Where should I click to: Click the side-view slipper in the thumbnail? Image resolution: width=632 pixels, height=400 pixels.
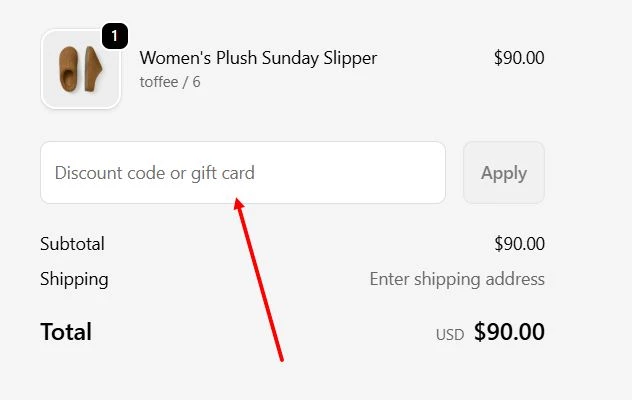[x=91, y=68]
